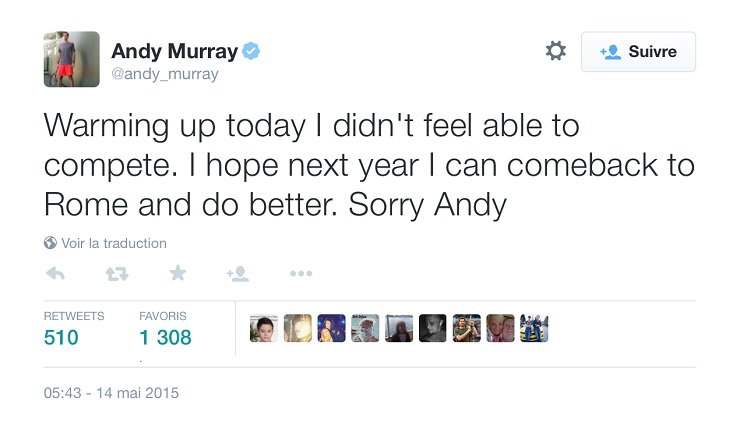This screenshot has width=740, height=440.
Task: Open Voir la traduction link
Action: 114,243
